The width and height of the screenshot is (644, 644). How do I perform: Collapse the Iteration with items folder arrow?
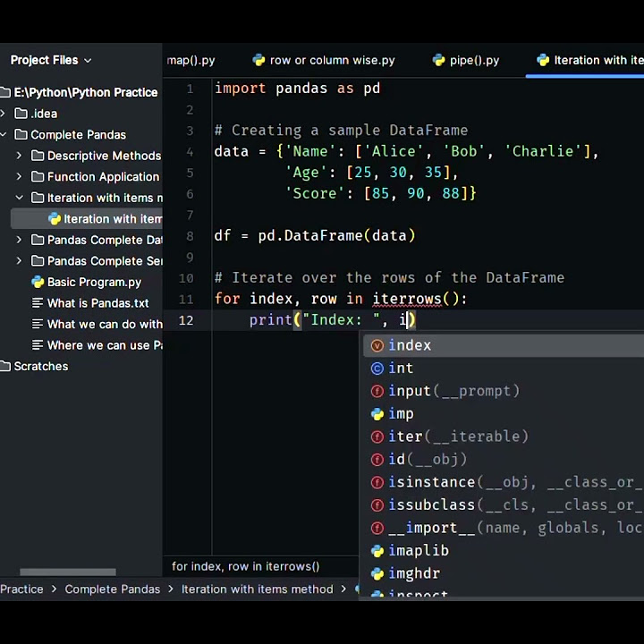(19, 198)
